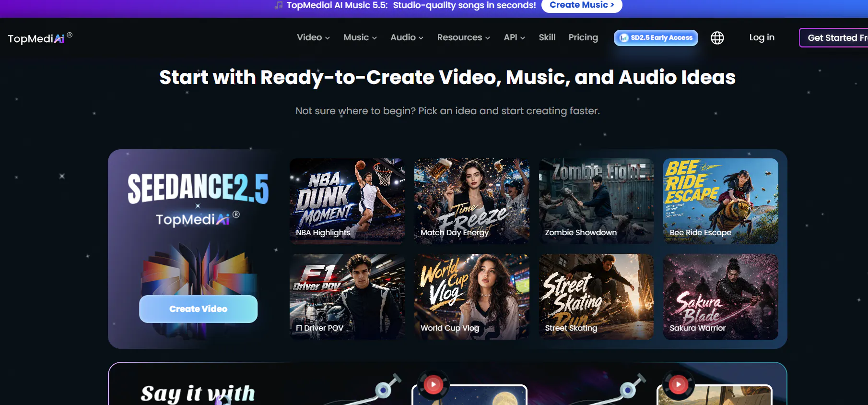Open the Pricing page
The image size is (868, 405).
[x=583, y=37]
